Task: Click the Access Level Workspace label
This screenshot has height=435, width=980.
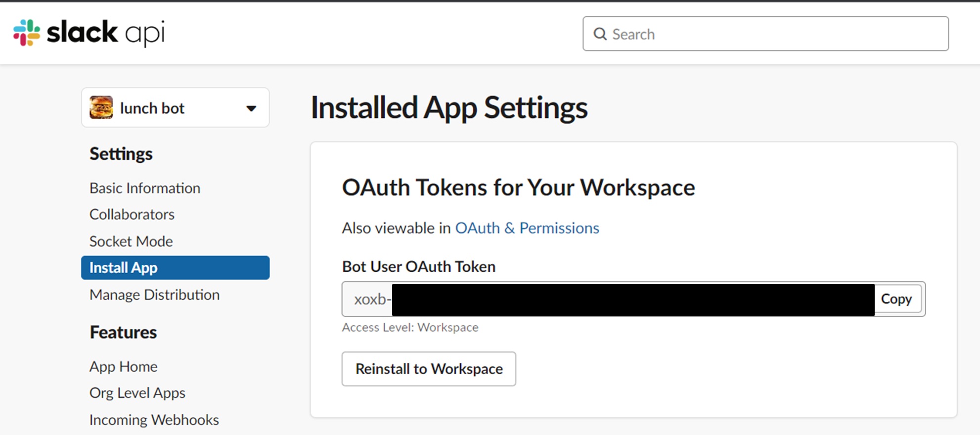Action: (x=410, y=327)
